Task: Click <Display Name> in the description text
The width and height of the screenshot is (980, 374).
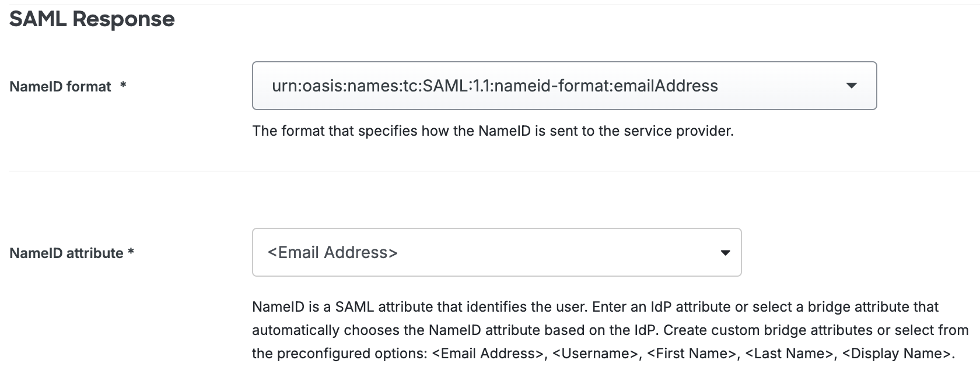Action: pos(898,354)
